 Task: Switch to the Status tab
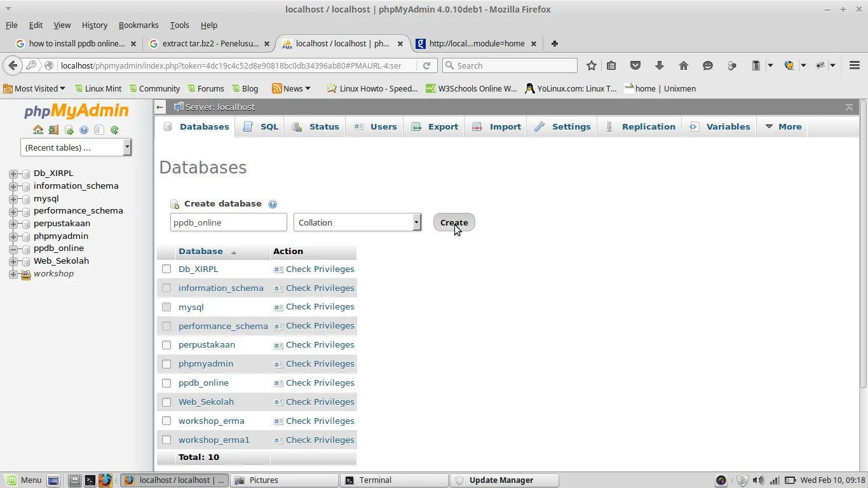tap(315, 126)
